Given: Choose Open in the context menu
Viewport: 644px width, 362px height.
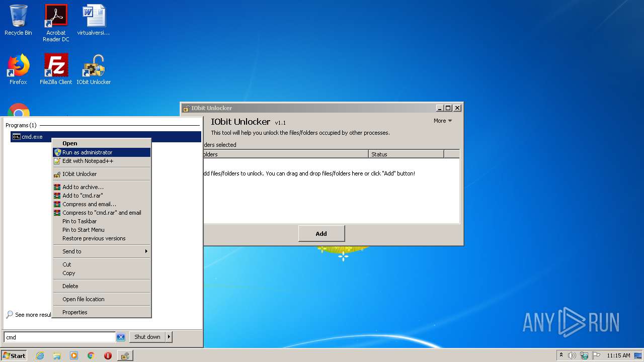Looking at the screenshot, I should coord(102,143).
